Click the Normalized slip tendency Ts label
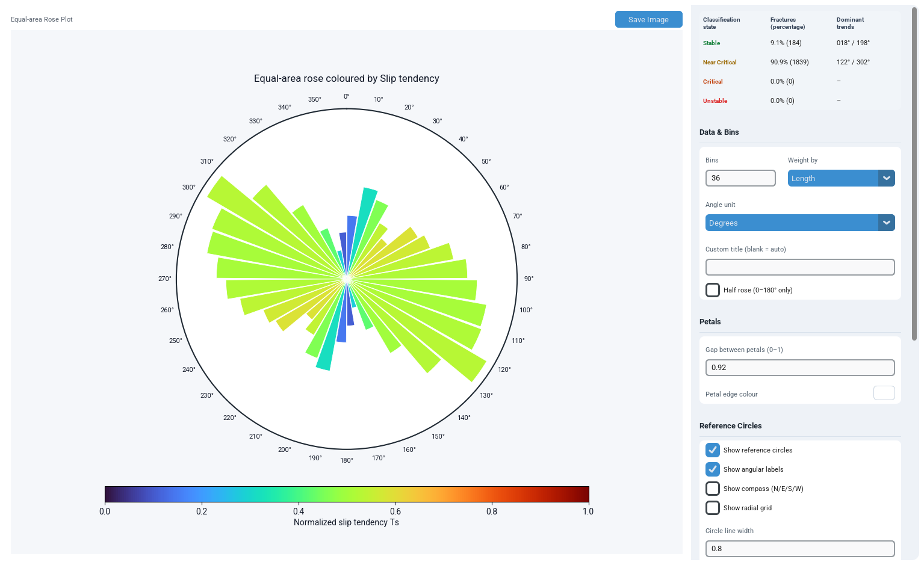 coord(346,522)
